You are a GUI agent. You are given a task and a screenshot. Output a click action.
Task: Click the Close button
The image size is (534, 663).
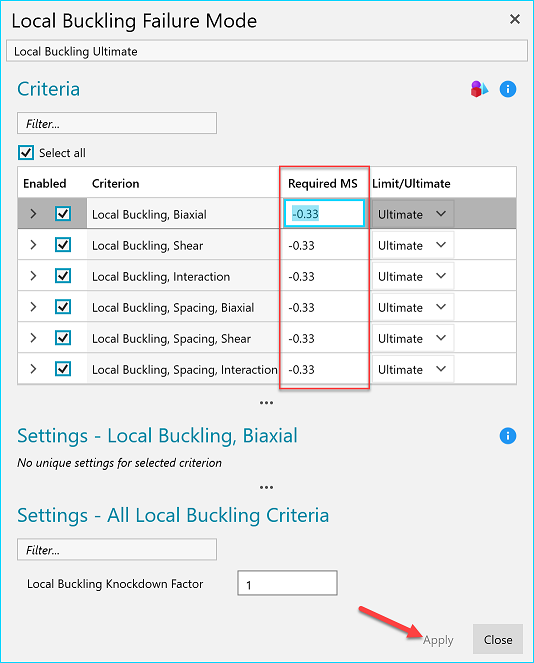498,639
